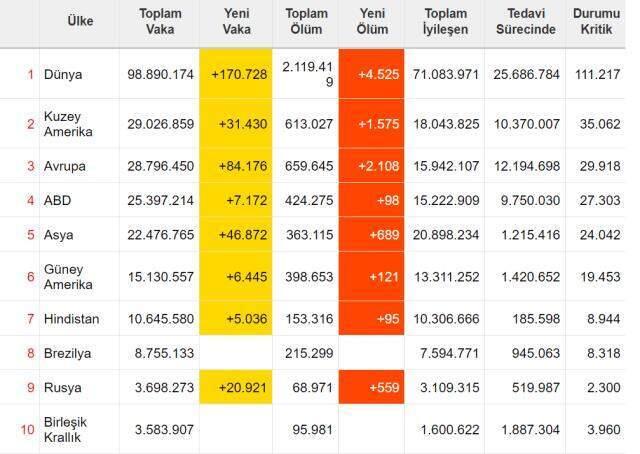Sort by Toplam Vaka column header
640x454 pixels.
click(x=160, y=21)
